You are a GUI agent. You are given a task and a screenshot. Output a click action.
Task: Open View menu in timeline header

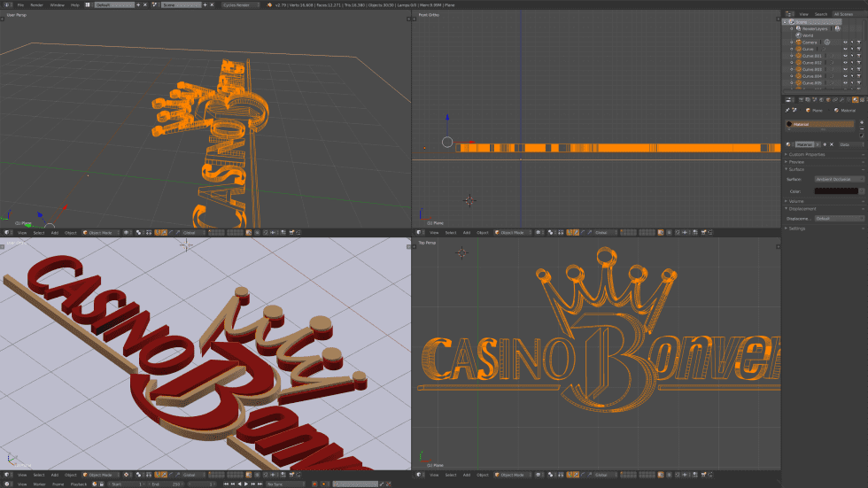[x=22, y=484]
